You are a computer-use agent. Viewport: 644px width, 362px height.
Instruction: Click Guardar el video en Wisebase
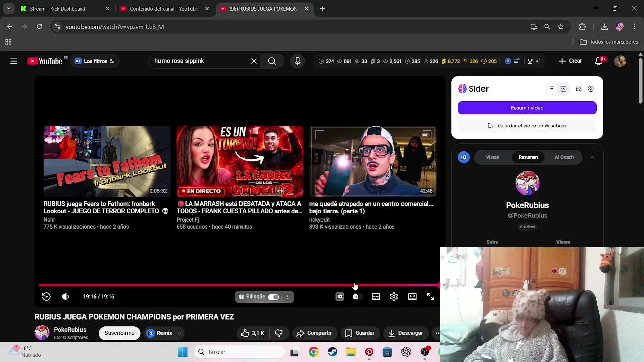tap(527, 126)
